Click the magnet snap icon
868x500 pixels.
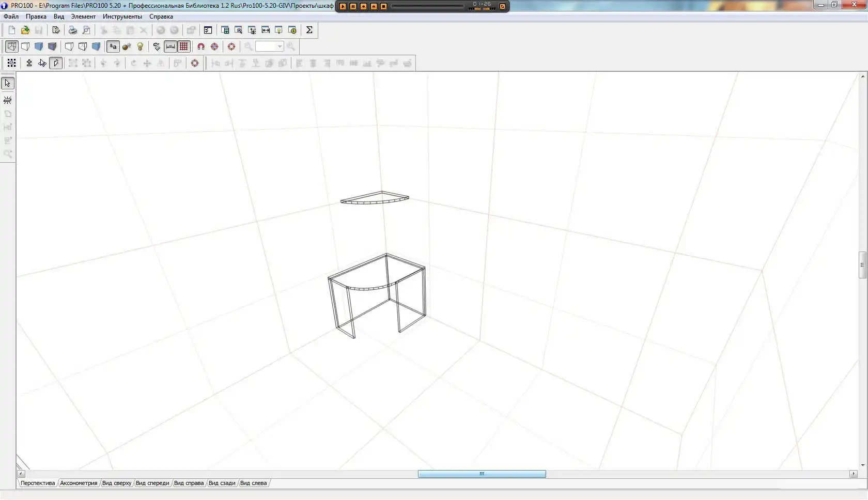pyautogui.click(x=201, y=46)
